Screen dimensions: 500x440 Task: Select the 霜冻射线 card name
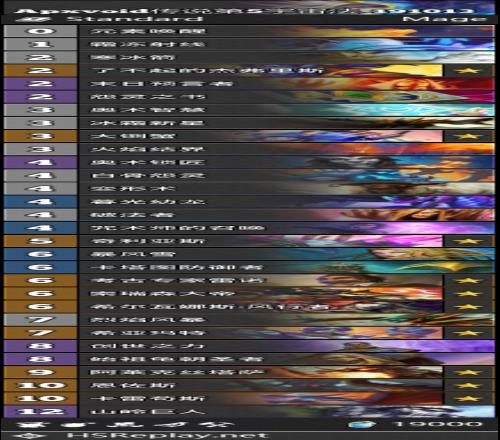[x=148, y=44]
